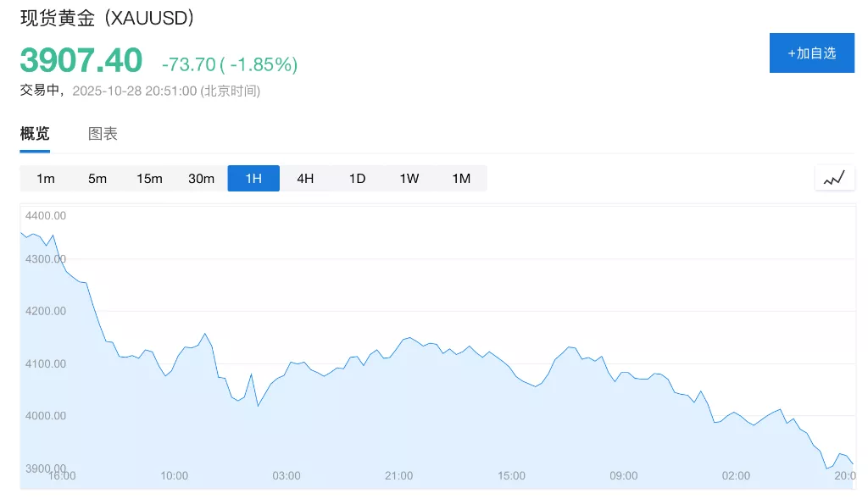This screenshot has width=868, height=499.
Task: Click the 21:00 time axis marker
Action: (x=398, y=476)
